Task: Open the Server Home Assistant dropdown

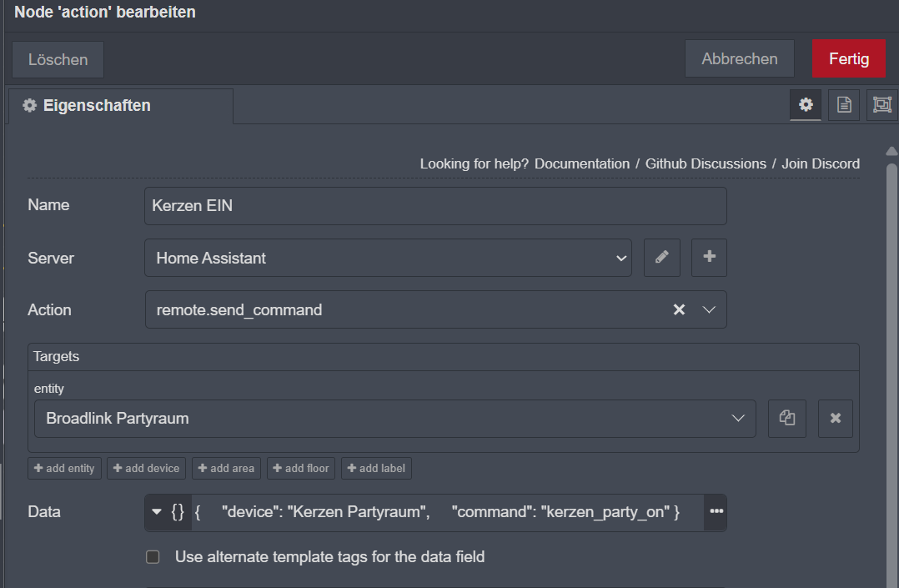Action: pos(388,258)
